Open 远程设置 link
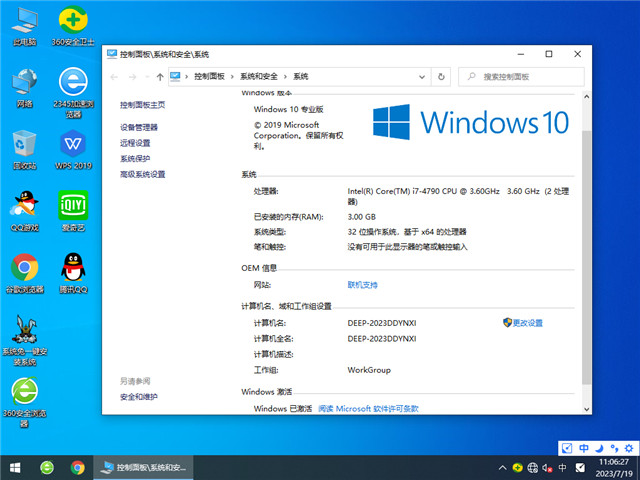Viewport: 640px width, 480px height. tap(135, 143)
